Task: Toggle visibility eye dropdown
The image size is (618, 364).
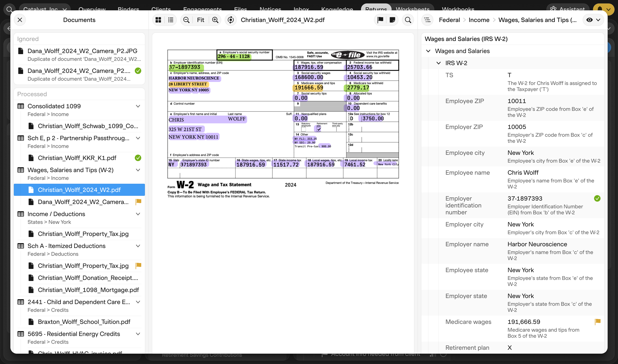Action: pos(593,20)
